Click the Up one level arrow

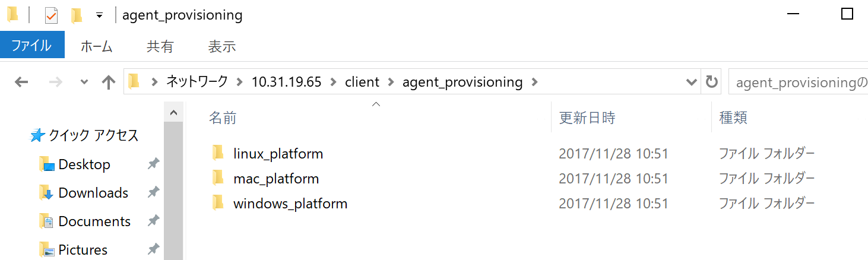click(108, 83)
